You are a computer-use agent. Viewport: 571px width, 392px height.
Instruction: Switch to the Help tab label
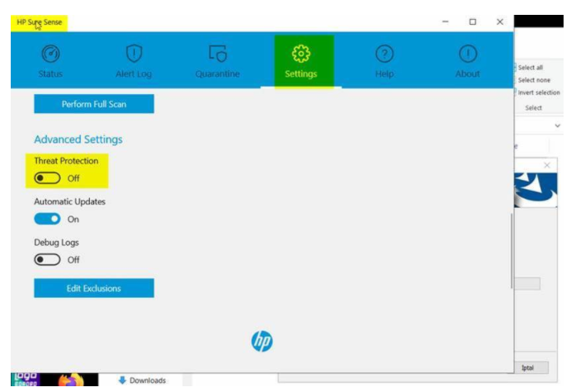tap(385, 74)
